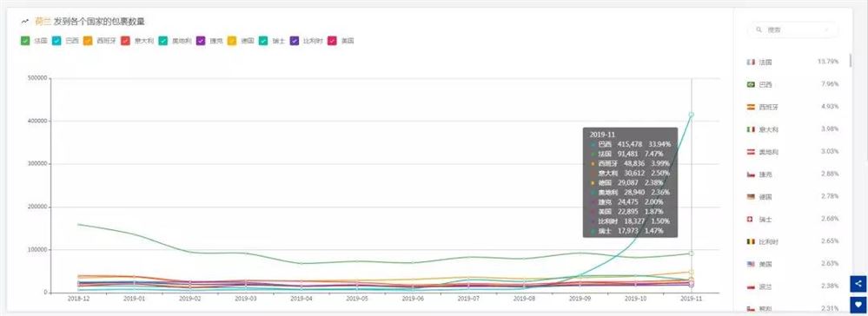Click the share icon button
This screenshot has width=868, height=316.
[x=858, y=284]
